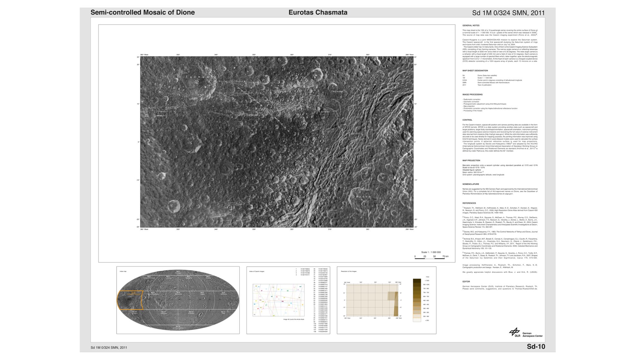Click the NOMENCLATURE heading

click(471, 184)
